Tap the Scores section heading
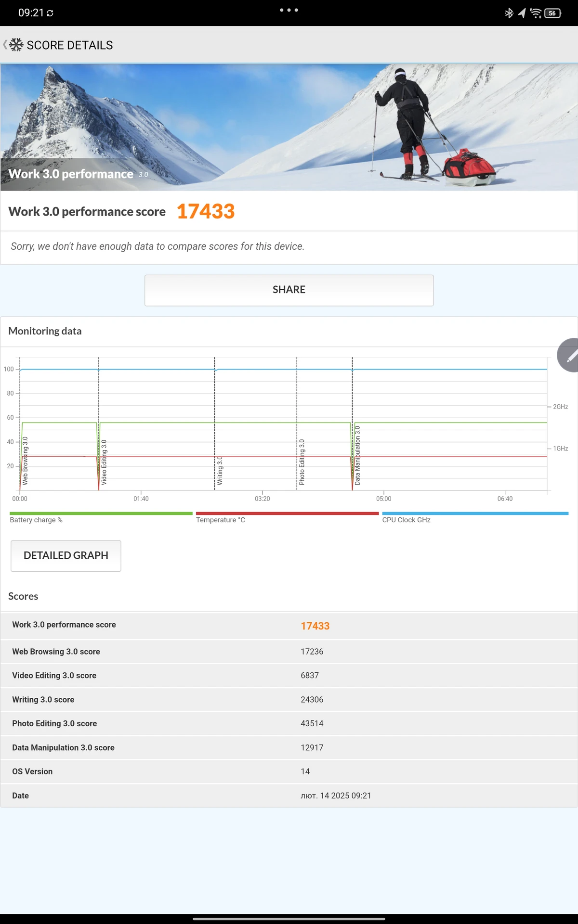Viewport: 578px width, 924px height. pos(23,596)
